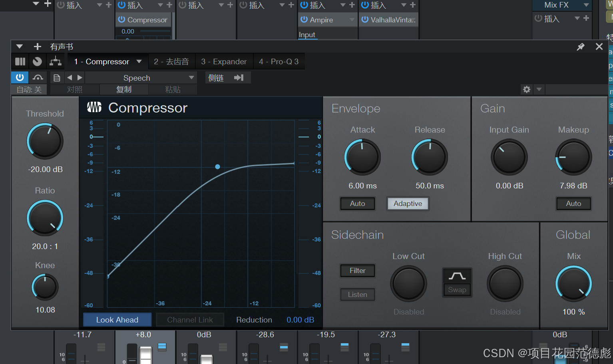The width and height of the screenshot is (613, 364).
Task: Toggle the Compressor plugin power button
Action: [20, 77]
